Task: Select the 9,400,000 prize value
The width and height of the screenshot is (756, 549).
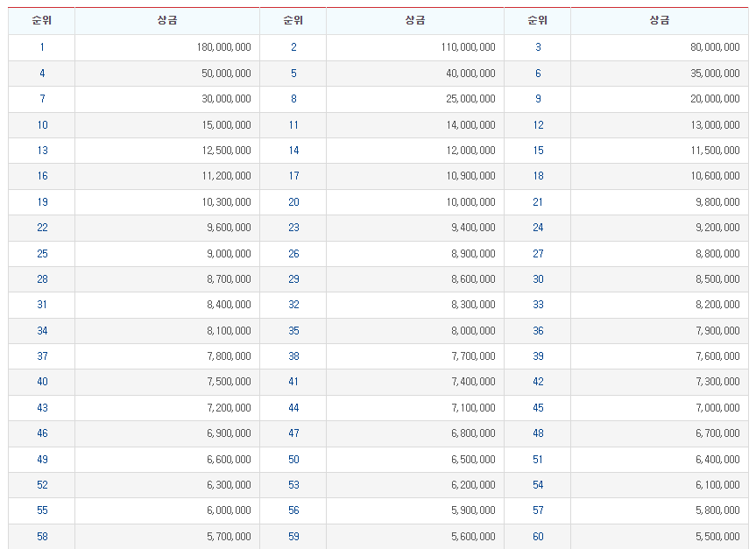Action: 473,228
